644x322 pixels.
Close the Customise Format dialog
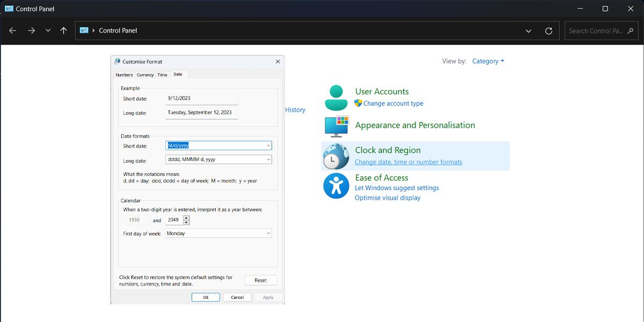(277, 62)
